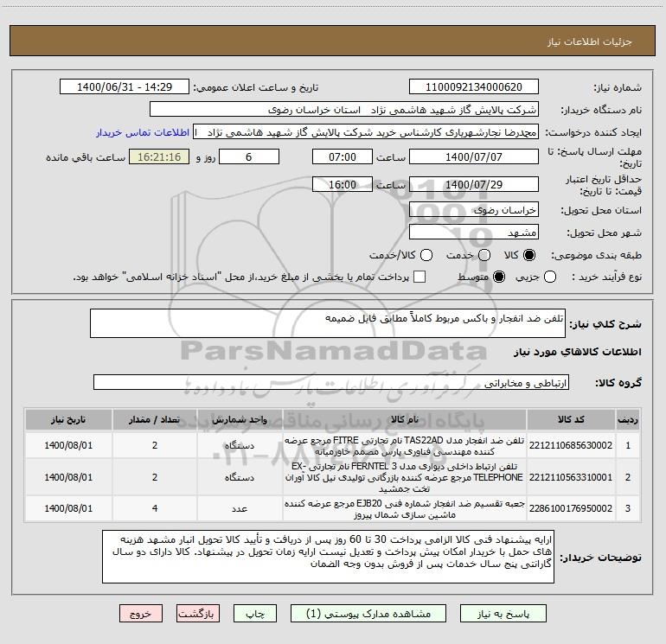Click the request creator name field

coord(366,132)
